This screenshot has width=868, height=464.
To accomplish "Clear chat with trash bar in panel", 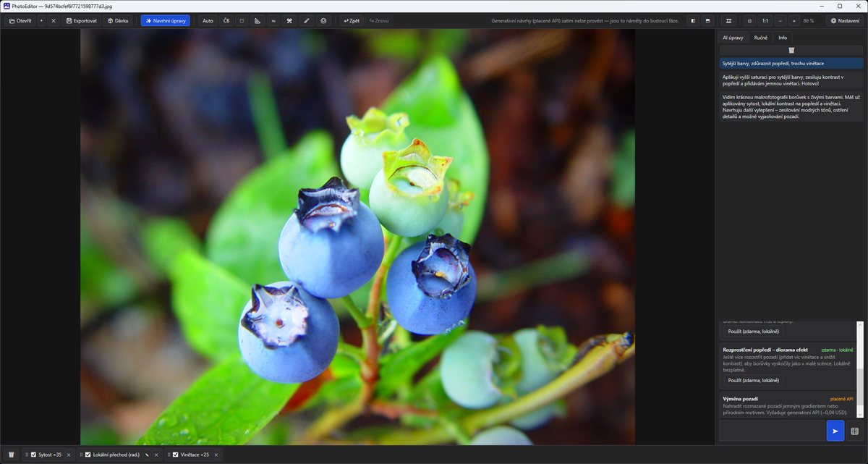I will [x=791, y=50].
